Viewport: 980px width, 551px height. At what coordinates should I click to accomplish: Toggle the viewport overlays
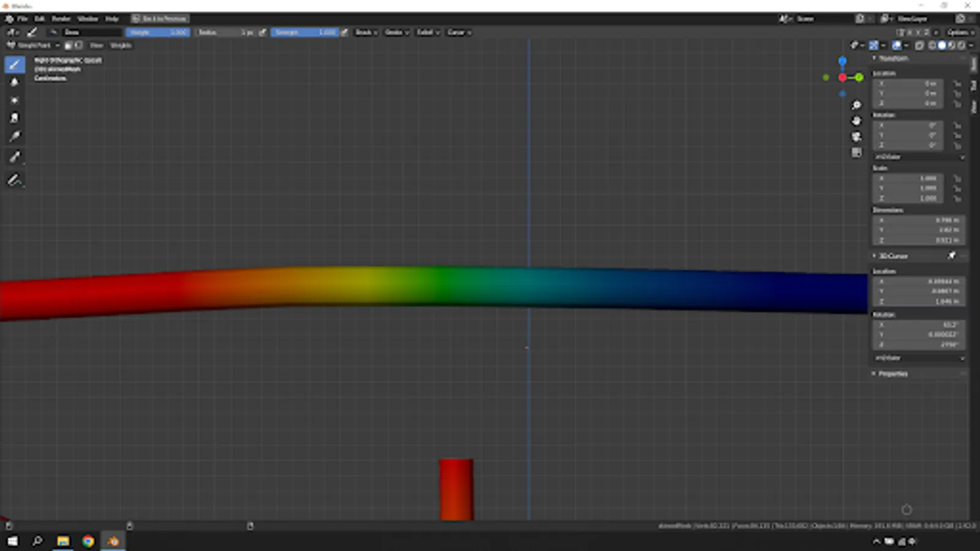896,45
